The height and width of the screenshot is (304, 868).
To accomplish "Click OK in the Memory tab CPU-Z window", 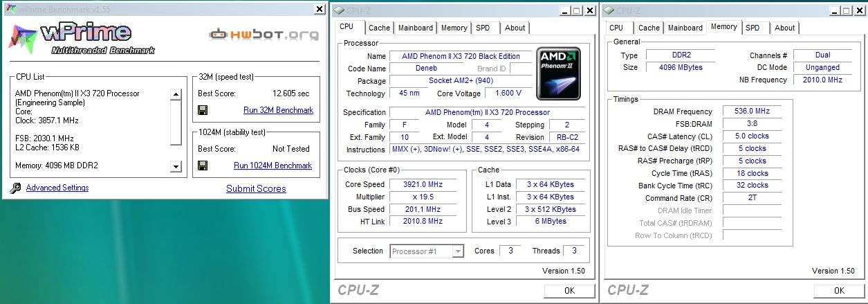I will tap(839, 291).
